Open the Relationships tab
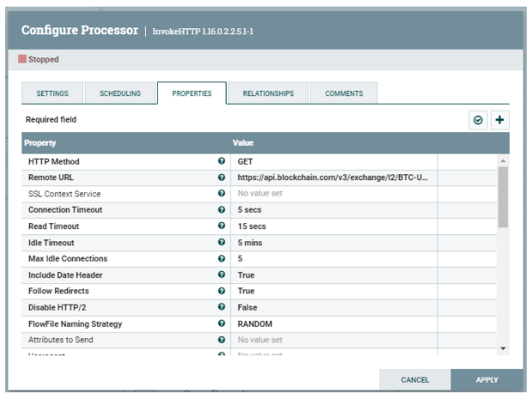The height and width of the screenshot is (400, 532). point(268,93)
